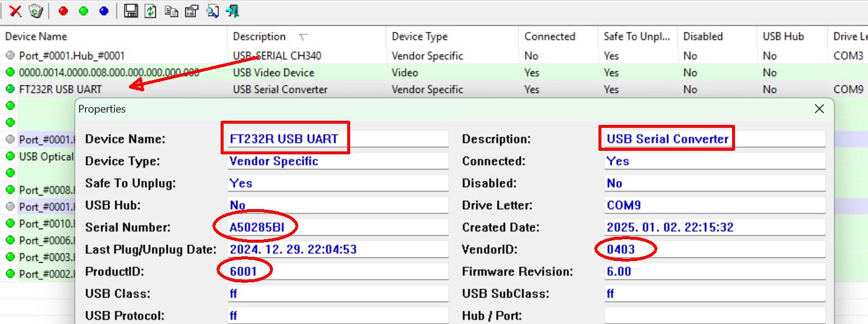Sort by Disabled column header

[x=717, y=37]
